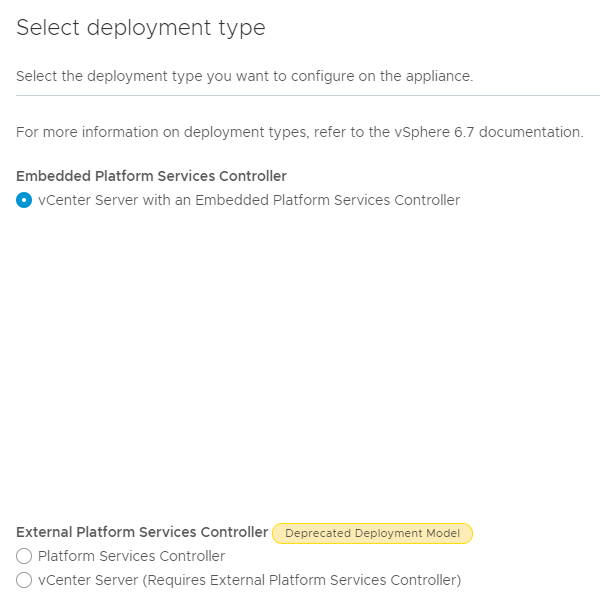
Task: Click the 'External Platform Services Controller' section heading
Action: 142,532
